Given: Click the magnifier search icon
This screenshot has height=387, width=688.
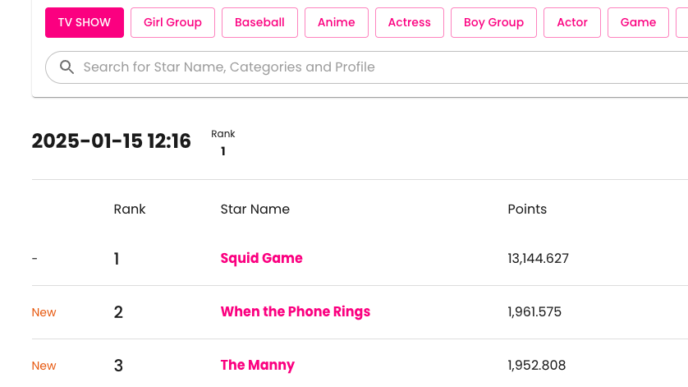Looking at the screenshot, I should [x=67, y=67].
